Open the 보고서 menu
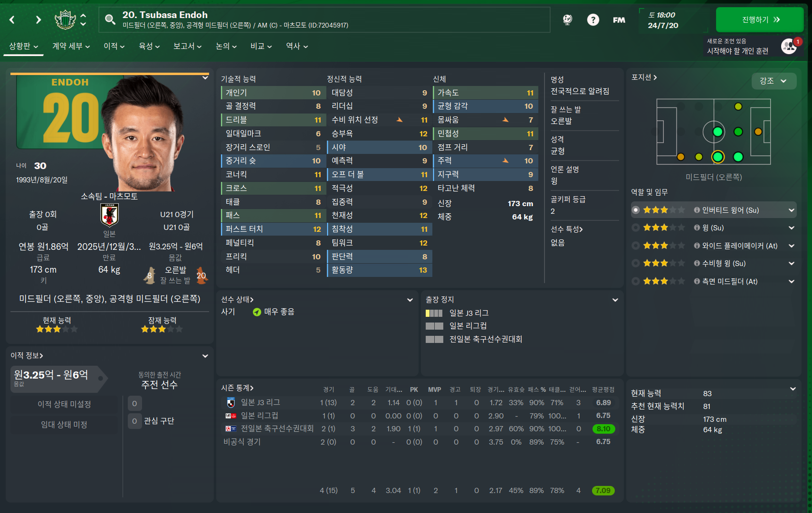The image size is (812, 513). pos(187,46)
